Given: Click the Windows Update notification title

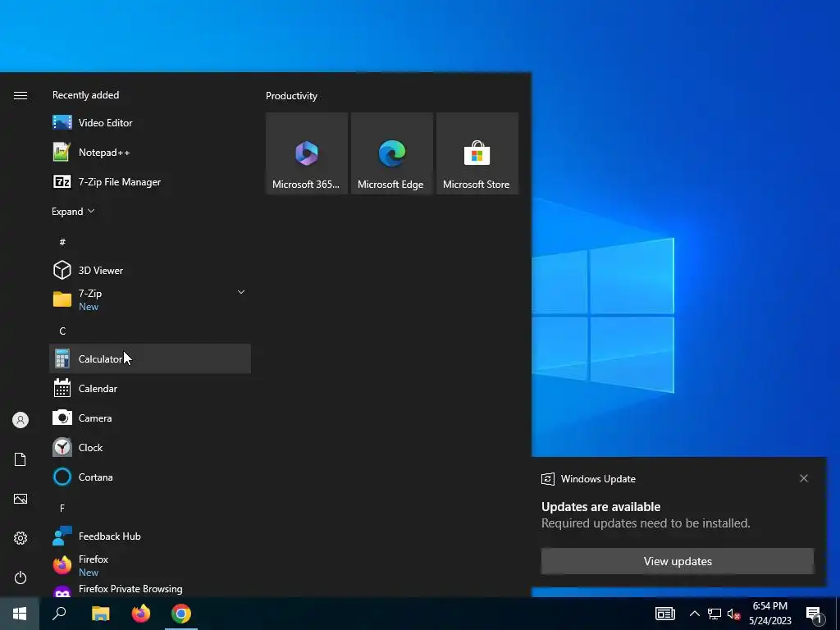Looking at the screenshot, I should pos(598,479).
